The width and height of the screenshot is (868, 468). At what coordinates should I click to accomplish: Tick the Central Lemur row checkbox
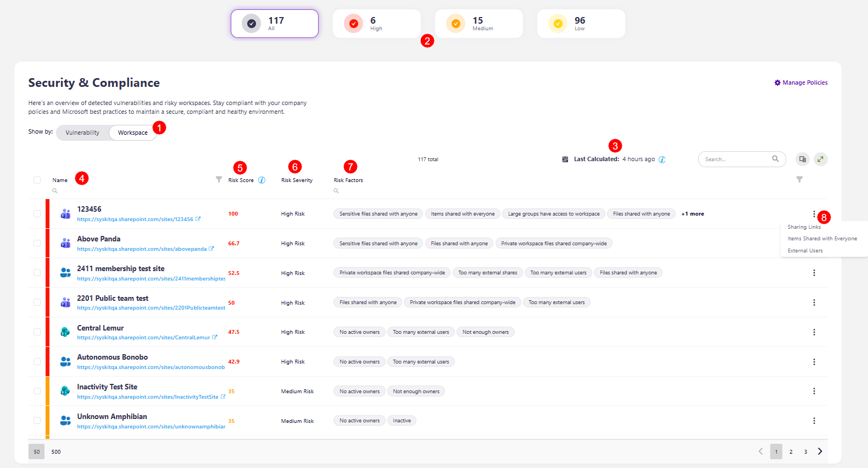pyautogui.click(x=37, y=332)
